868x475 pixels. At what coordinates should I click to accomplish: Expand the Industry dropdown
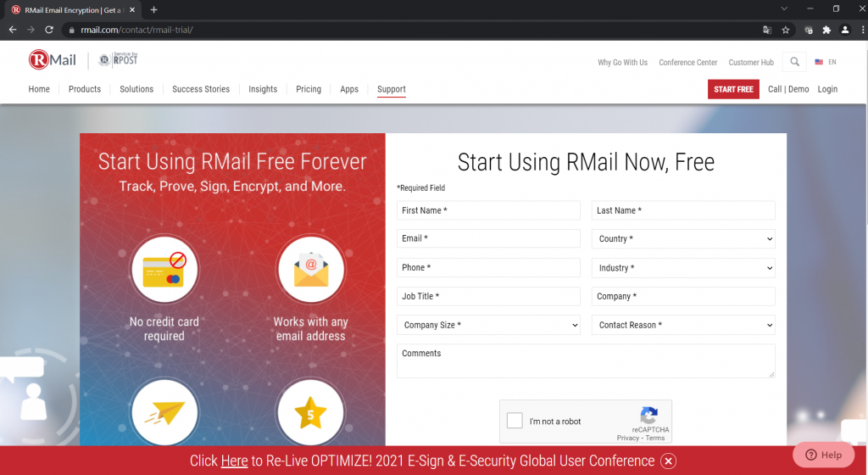[x=683, y=268]
